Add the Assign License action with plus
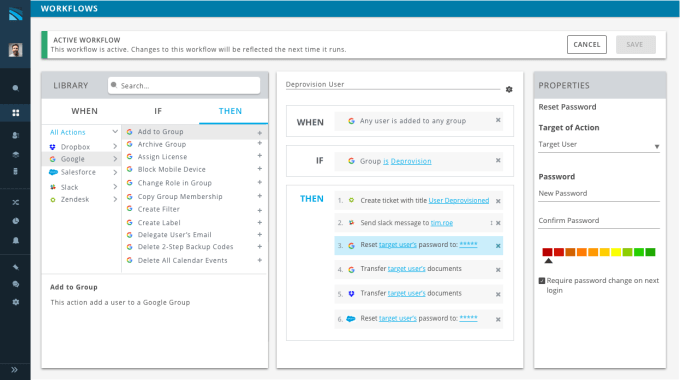 tap(260, 155)
